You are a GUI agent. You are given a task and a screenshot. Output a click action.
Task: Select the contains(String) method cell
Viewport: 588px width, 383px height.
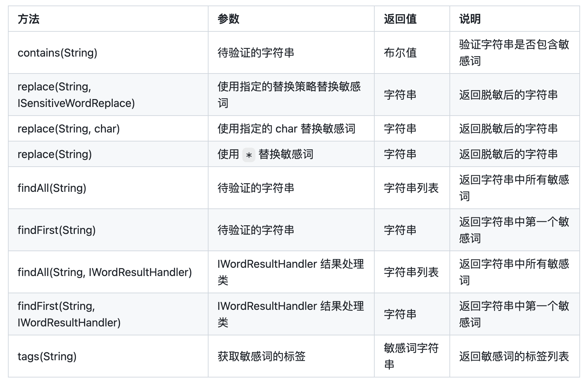click(108, 52)
